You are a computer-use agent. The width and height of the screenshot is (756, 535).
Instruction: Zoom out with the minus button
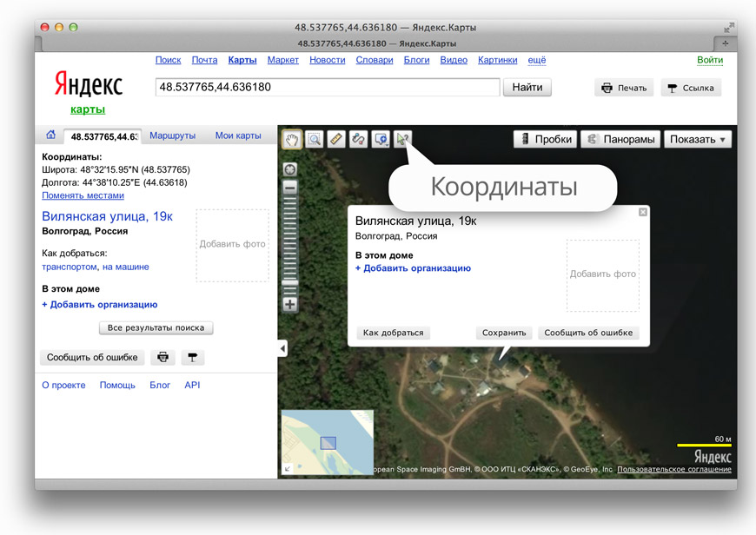289,187
